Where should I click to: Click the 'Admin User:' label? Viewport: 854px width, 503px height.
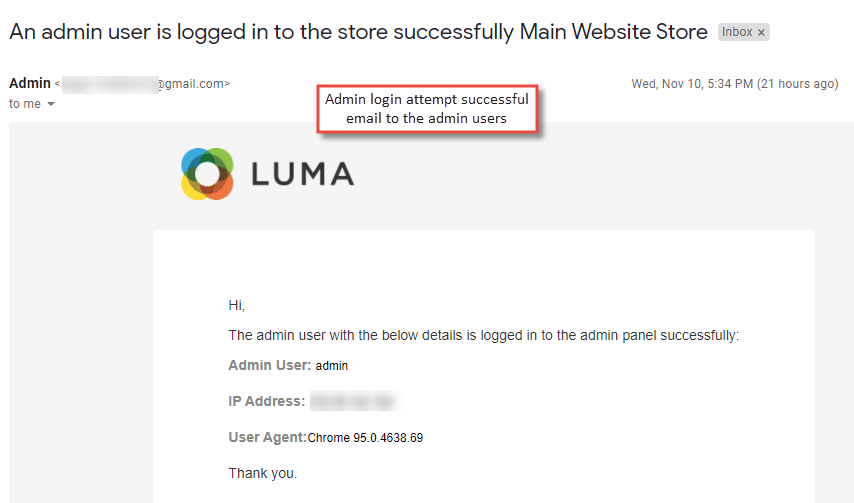coord(270,365)
